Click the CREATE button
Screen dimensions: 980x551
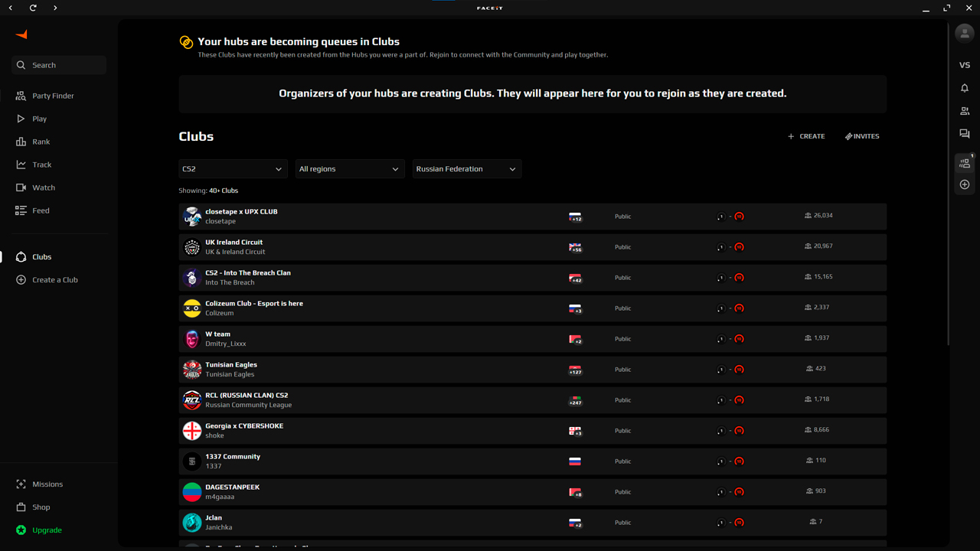pyautogui.click(x=805, y=135)
